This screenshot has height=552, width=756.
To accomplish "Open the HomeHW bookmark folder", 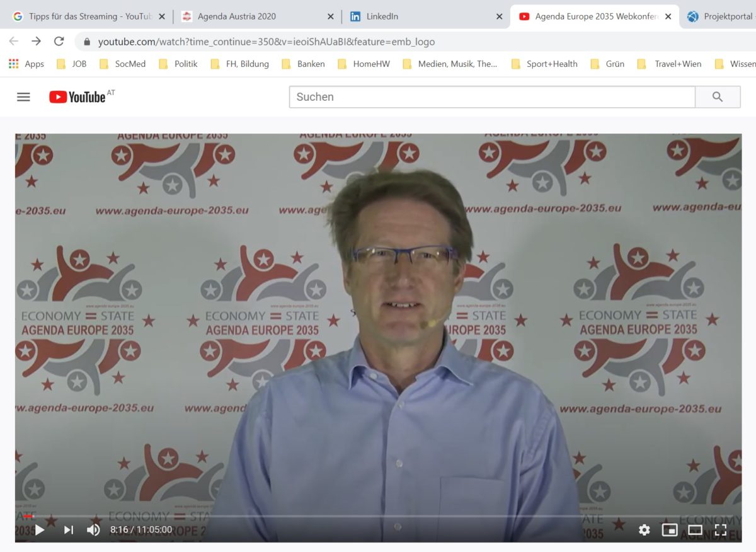I will coord(364,64).
